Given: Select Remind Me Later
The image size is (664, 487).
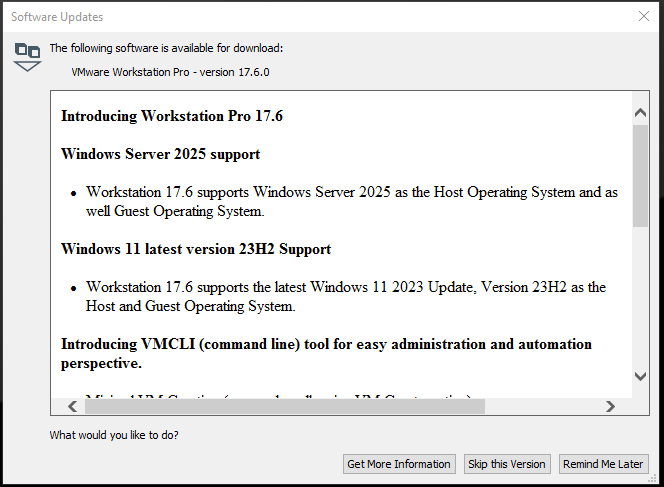Looking at the screenshot, I should [603, 464].
